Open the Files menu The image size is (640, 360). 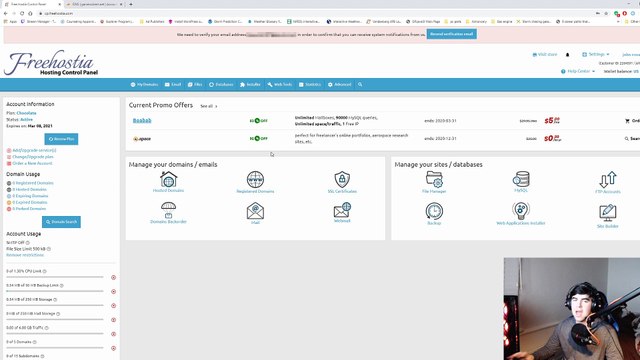point(195,84)
